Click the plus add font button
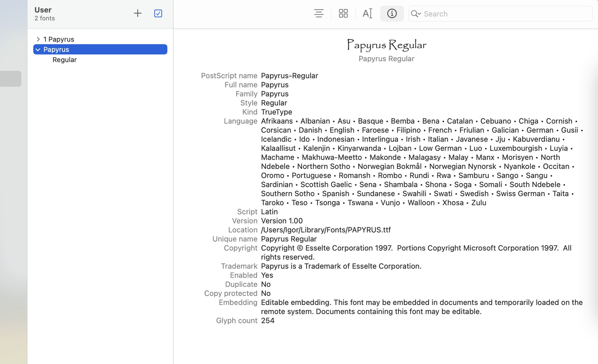The width and height of the screenshot is (598, 364). tap(138, 13)
